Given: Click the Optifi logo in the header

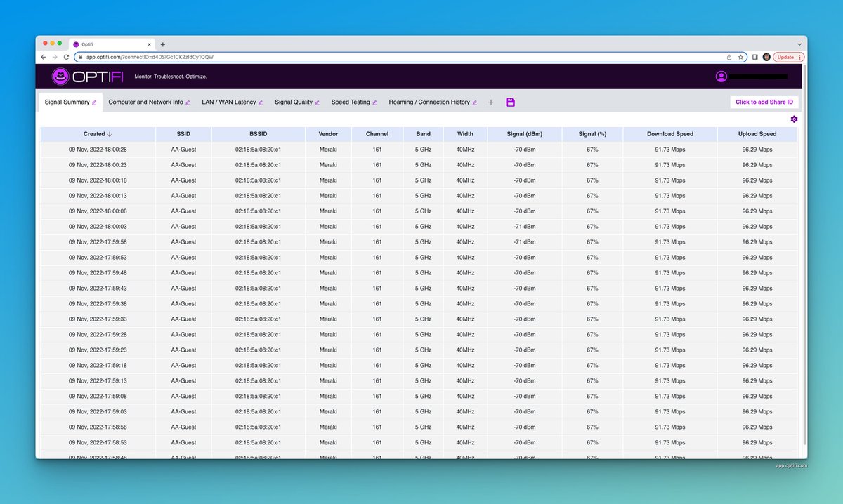Looking at the screenshot, I should pos(88,76).
